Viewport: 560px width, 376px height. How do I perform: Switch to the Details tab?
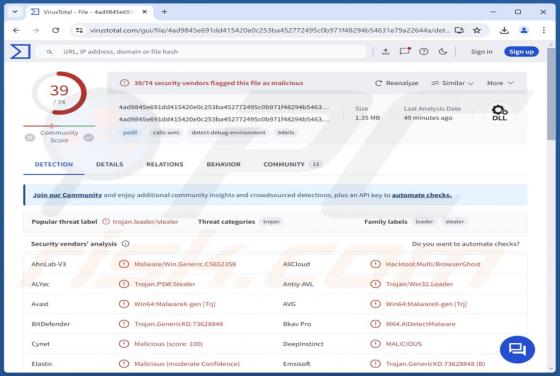(x=110, y=164)
